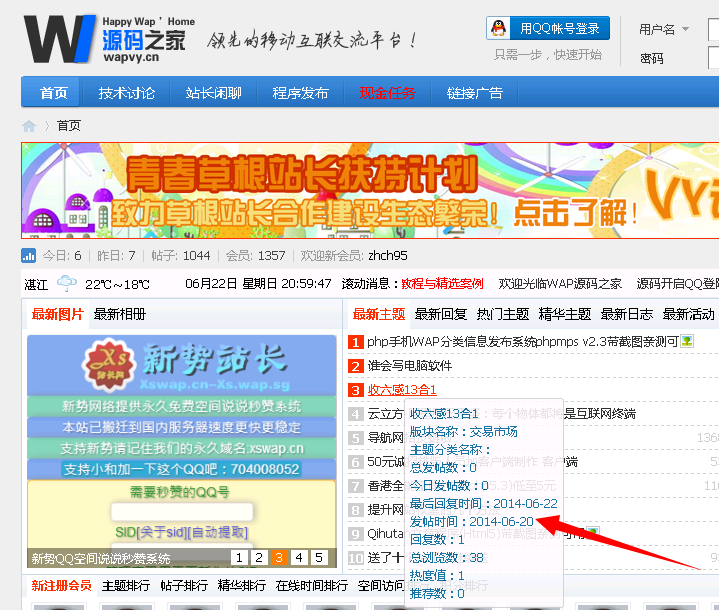Click the red rank number 3 badge
719x610 pixels.
click(355, 390)
